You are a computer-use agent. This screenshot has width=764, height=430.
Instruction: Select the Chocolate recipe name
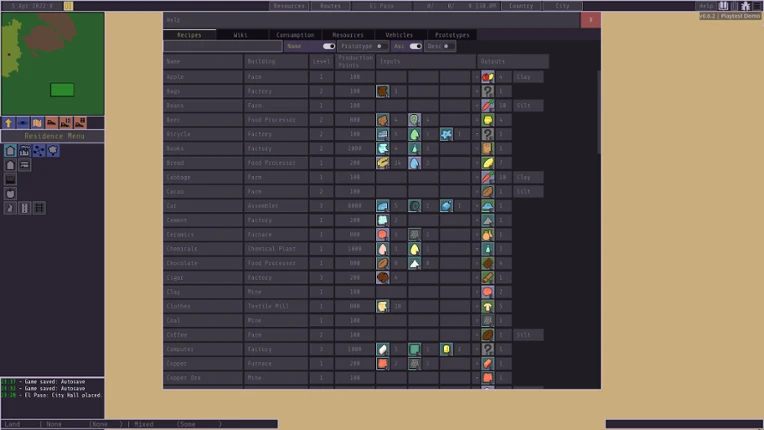coord(182,263)
